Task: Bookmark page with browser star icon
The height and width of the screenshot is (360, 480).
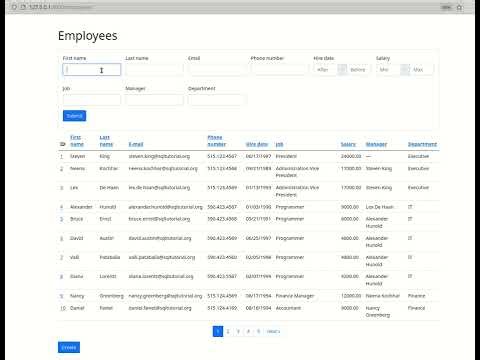Action: [460, 7]
